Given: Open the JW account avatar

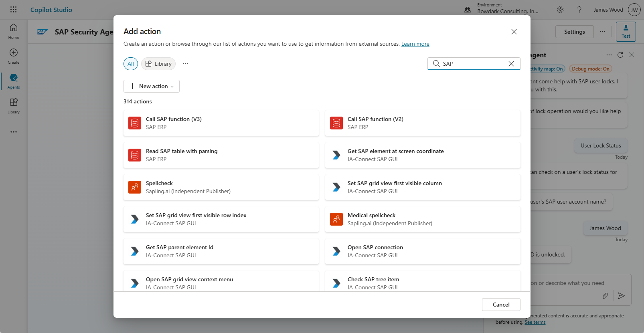Looking at the screenshot, I should coord(634,10).
